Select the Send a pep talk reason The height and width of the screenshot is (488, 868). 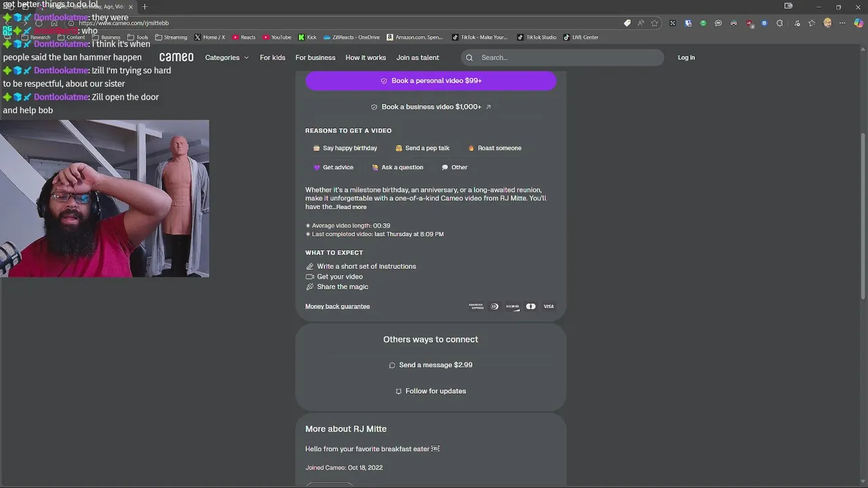tap(422, 148)
